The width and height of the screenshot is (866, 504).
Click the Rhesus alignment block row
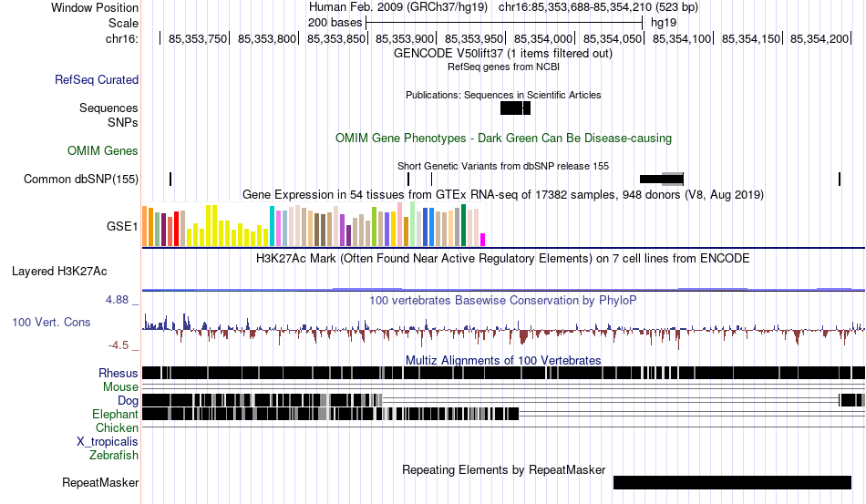503,373
